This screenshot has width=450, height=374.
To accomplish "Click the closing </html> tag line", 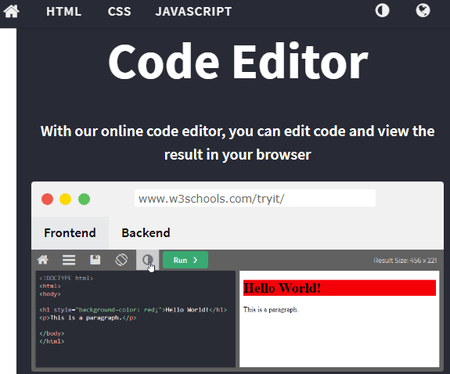I will pos(52,341).
